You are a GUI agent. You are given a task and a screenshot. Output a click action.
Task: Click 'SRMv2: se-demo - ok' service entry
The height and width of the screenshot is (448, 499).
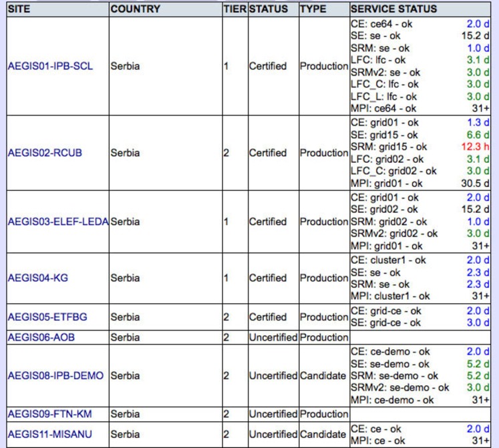pyautogui.click(x=399, y=387)
